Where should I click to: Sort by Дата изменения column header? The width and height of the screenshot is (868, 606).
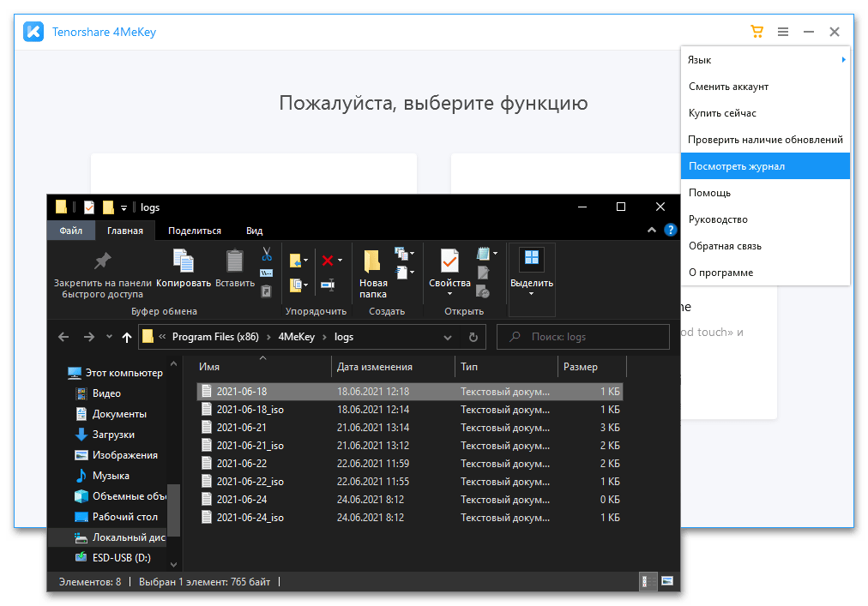point(393,367)
